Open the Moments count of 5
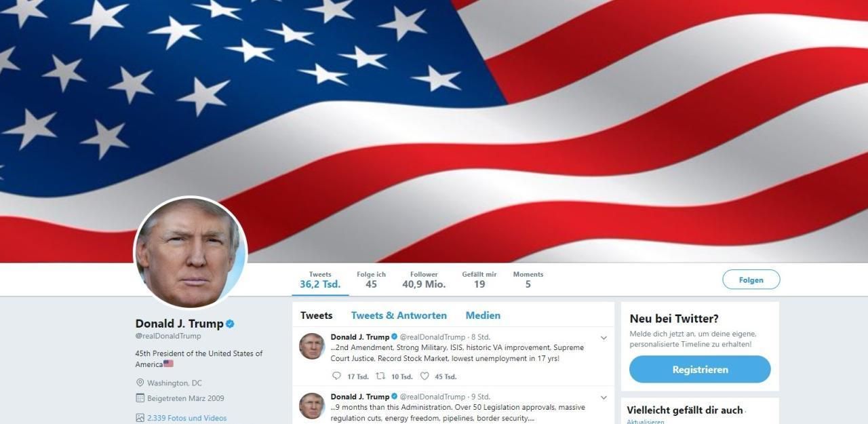The image size is (868, 424). click(528, 280)
